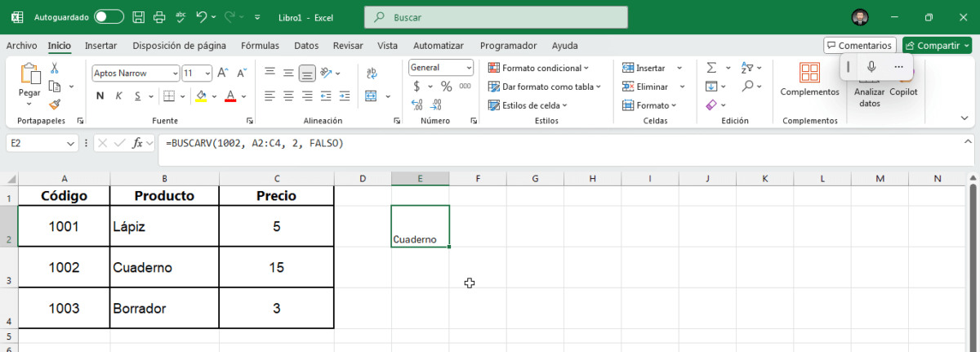980x352 pixels.
Task: Click the percent style icon
Action: 446,86
